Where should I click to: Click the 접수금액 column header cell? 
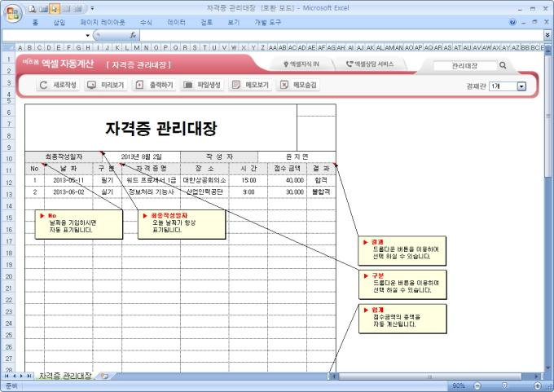(288, 168)
